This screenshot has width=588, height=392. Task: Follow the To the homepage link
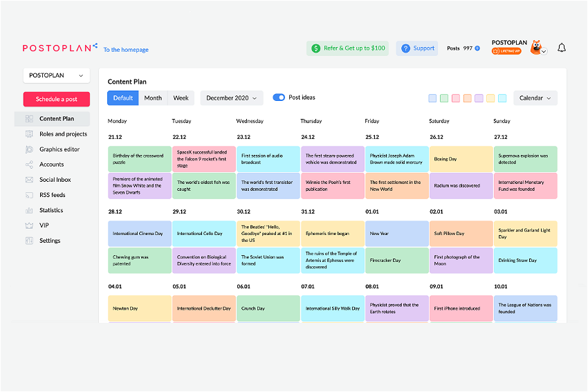coord(126,50)
